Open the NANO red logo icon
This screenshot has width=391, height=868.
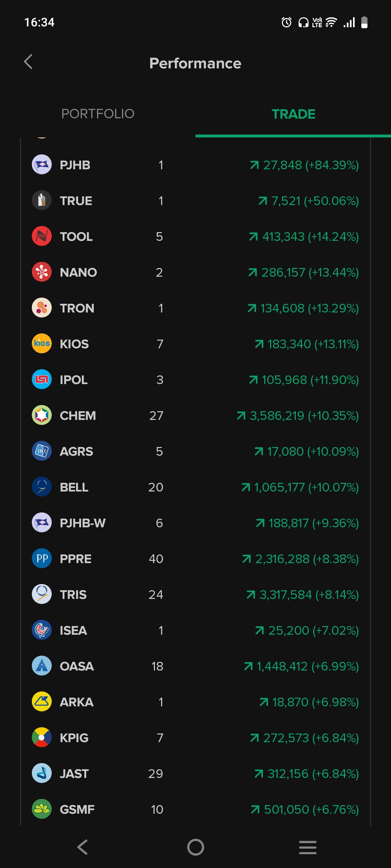[42, 272]
